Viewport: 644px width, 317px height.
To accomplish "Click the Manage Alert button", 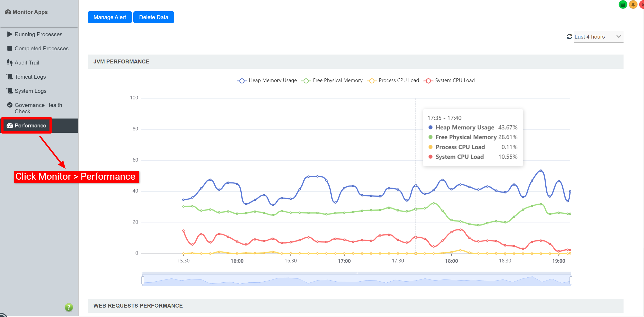I will [x=110, y=17].
